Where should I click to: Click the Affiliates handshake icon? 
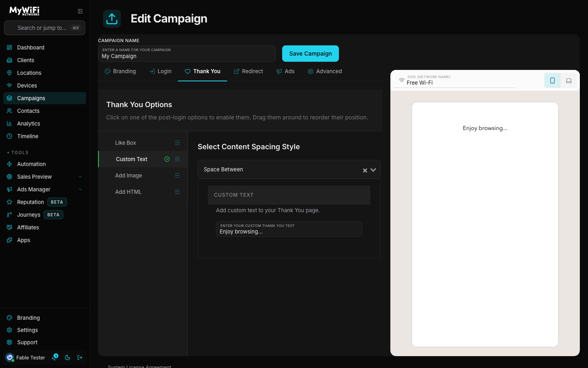9,227
